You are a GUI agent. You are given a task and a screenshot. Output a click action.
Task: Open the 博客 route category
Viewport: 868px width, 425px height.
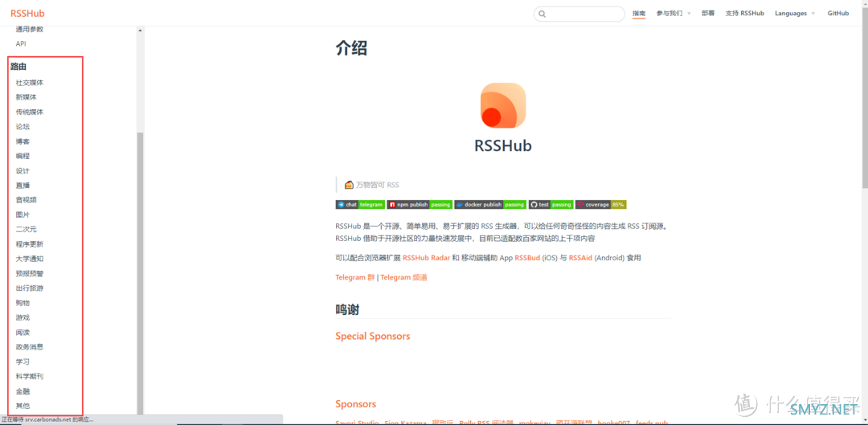point(23,141)
